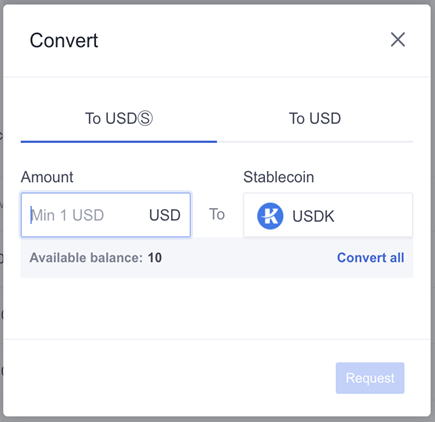Click the Convert all link
The height and width of the screenshot is (422, 435).
click(x=370, y=258)
